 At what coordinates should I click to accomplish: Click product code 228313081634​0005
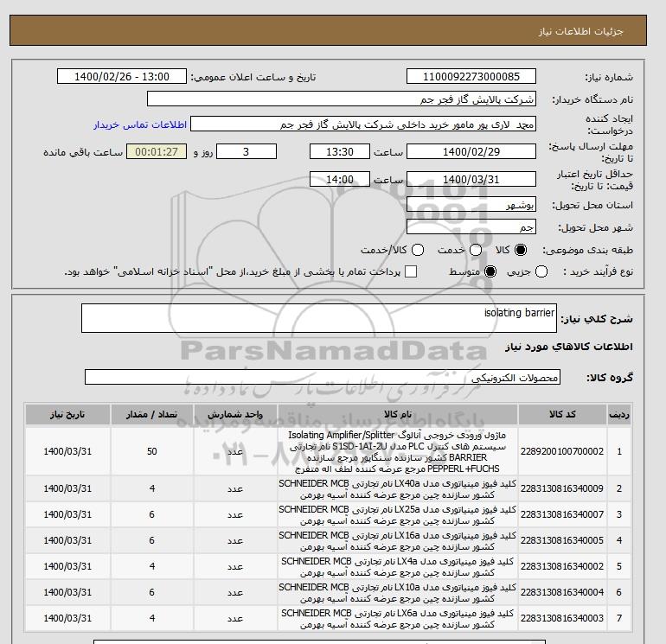coord(562,540)
